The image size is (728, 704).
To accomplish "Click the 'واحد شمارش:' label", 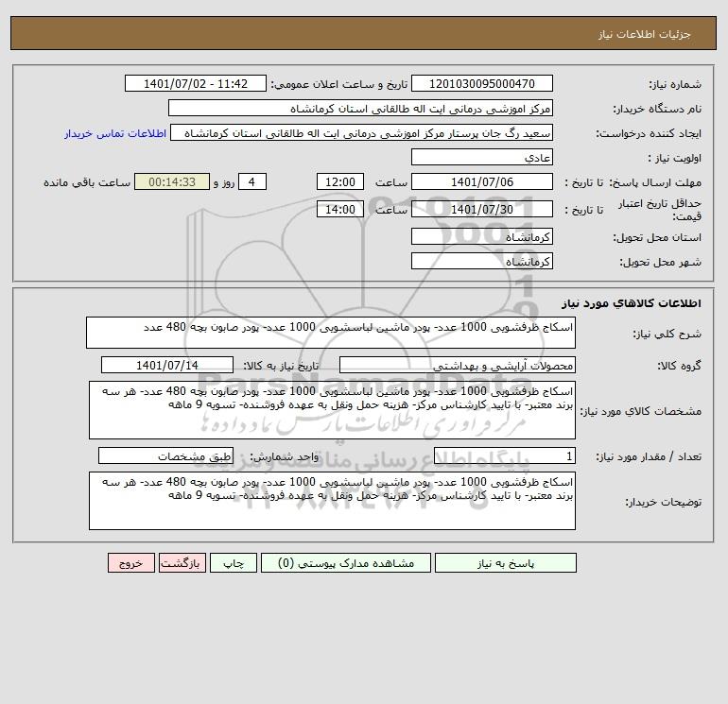I will 285,457.
